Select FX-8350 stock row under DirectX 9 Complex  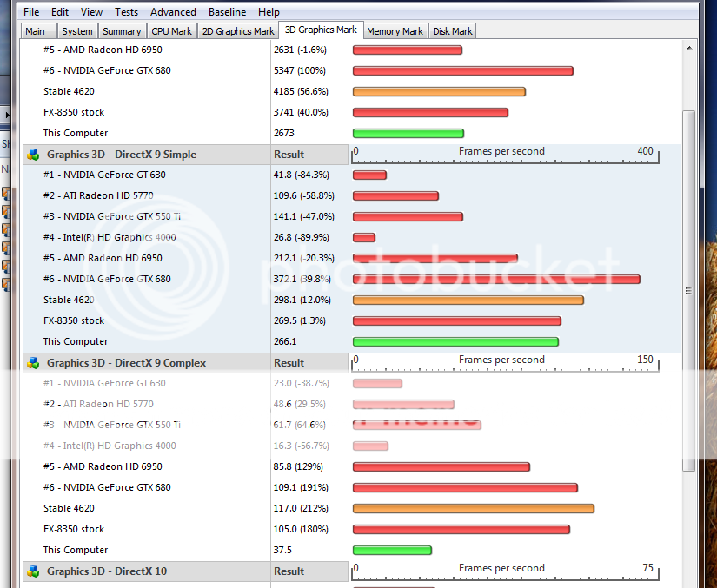tap(74, 529)
